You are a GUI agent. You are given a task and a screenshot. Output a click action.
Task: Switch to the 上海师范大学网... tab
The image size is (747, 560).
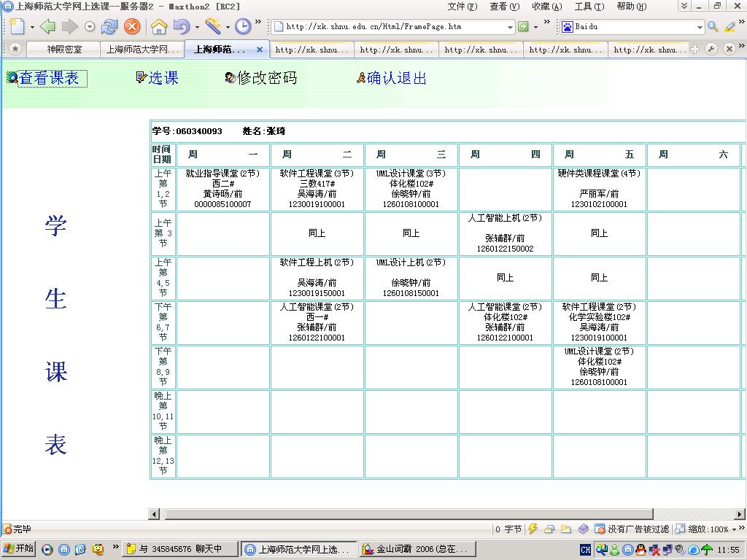point(142,50)
